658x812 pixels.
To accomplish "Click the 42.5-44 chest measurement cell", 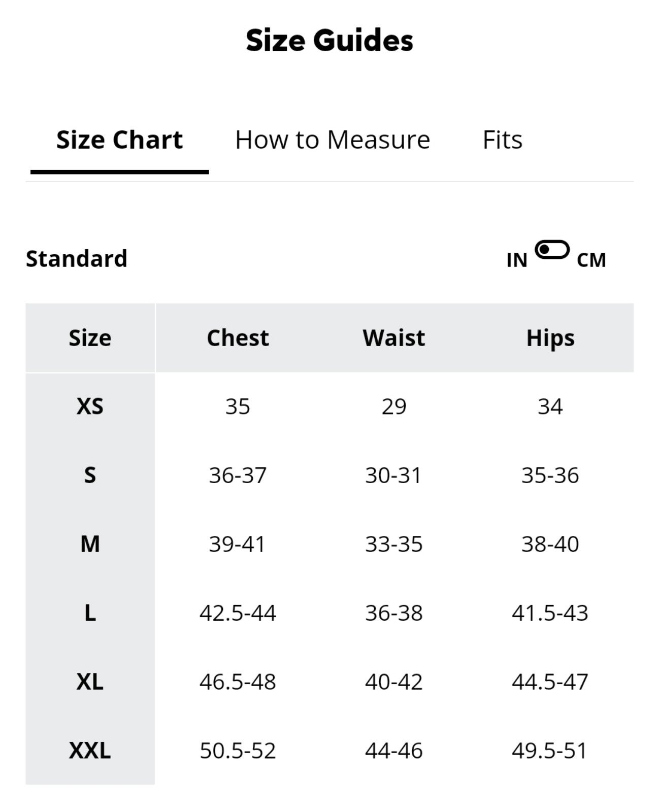I will point(238,613).
